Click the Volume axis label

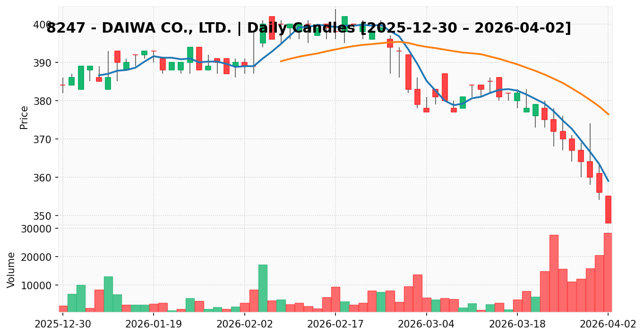[x=11, y=270]
